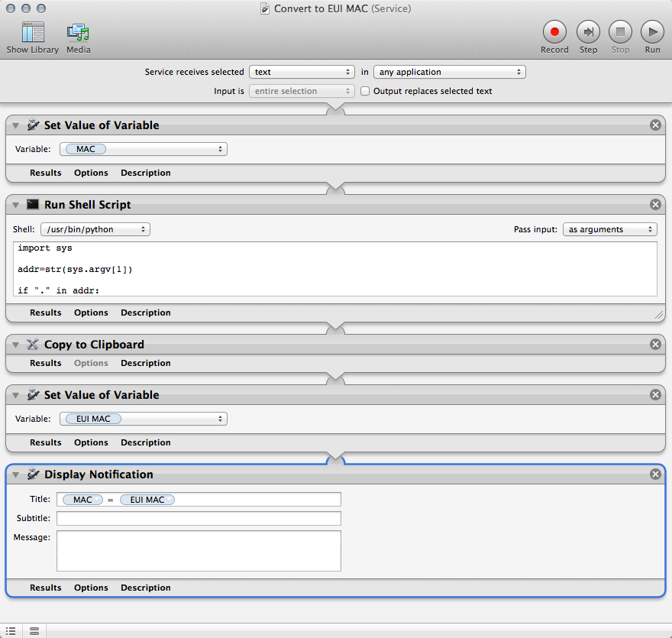The image size is (672, 638).
Task: Show Results of the MAC variable action
Action: (45, 173)
